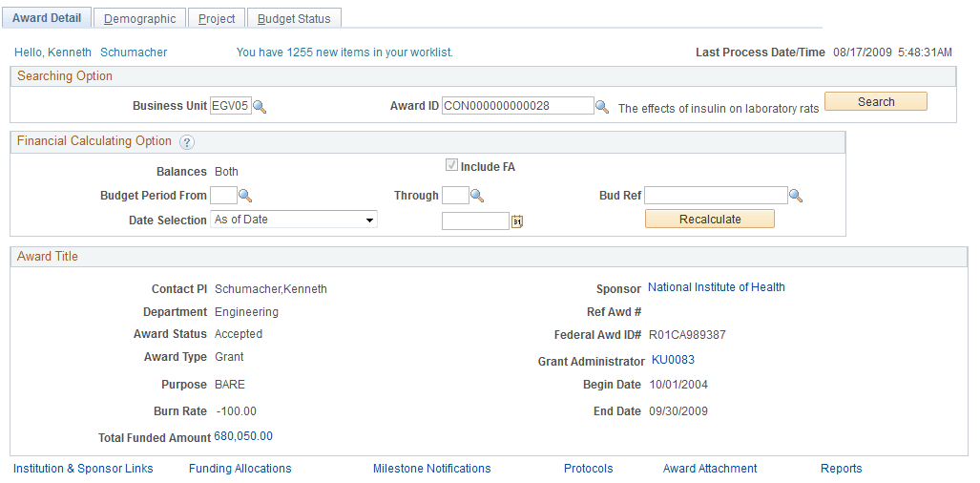This screenshot has width=980, height=483.
Task: Open the Reports link
Action: [x=842, y=469]
